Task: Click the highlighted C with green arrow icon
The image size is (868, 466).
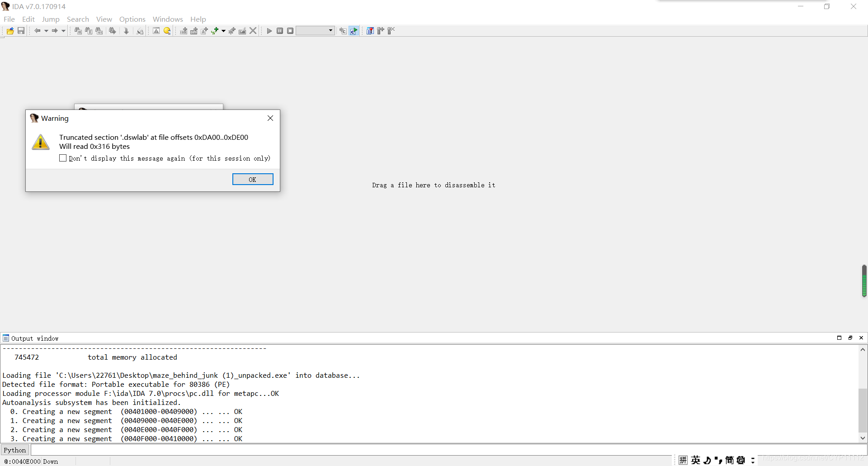Action: click(354, 31)
